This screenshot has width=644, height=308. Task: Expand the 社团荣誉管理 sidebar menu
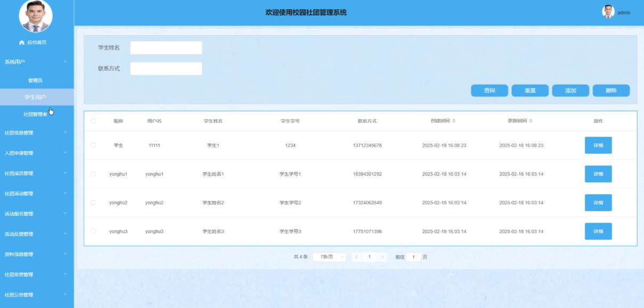(37, 274)
